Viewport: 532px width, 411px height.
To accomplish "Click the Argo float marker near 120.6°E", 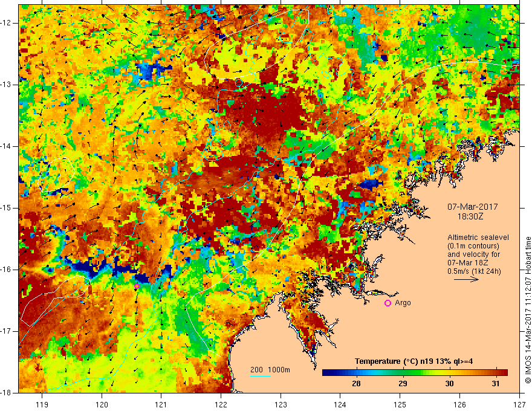I will coord(137,286).
